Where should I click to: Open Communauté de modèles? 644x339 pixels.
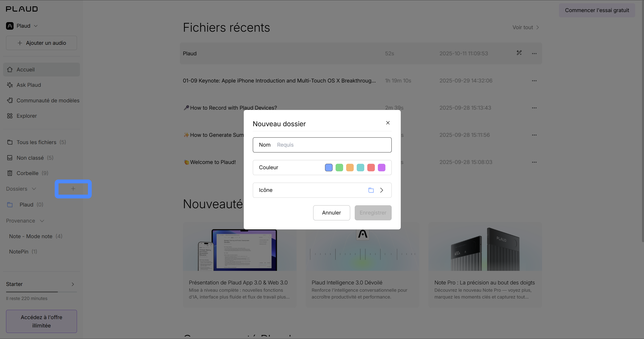click(x=42, y=101)
